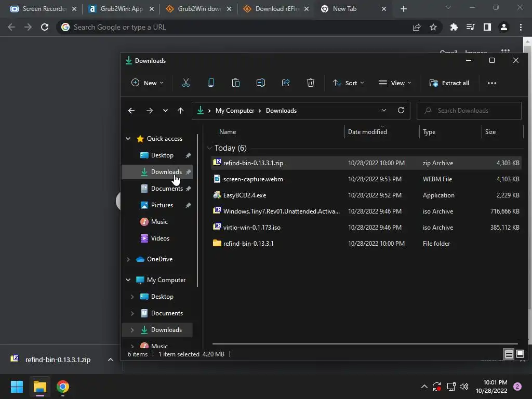Image resolution: width=532 pixels, height=399 pixels.
Task: Go back with Explorer's back arrow
Action: pos(131,111)
